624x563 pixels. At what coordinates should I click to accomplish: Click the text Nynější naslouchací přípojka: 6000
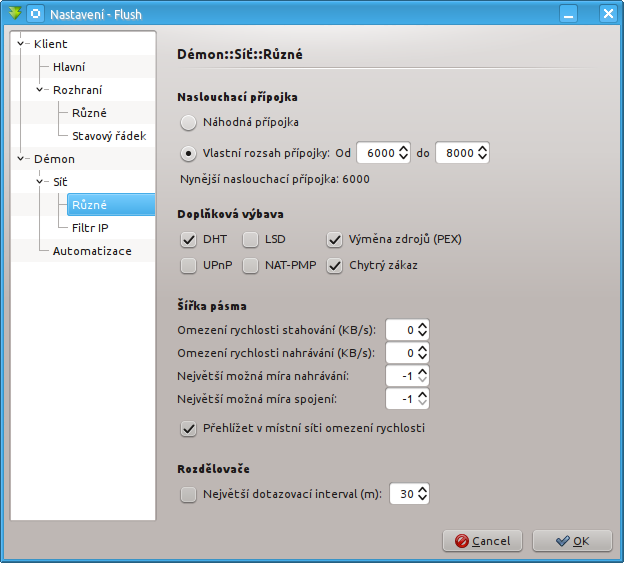pyautogui.click(x=275, y=179)
